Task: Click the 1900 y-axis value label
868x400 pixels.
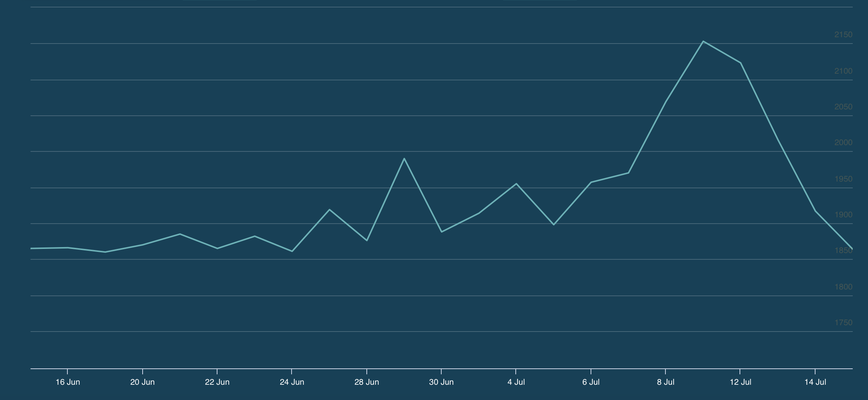Action: pyautogui.click(x=843, y=215)
